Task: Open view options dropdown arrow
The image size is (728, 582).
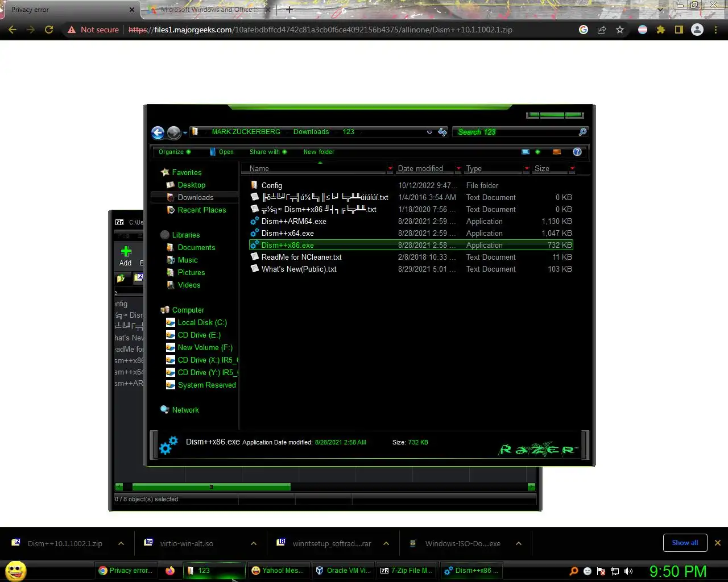Action: click(x=537, y=152)
